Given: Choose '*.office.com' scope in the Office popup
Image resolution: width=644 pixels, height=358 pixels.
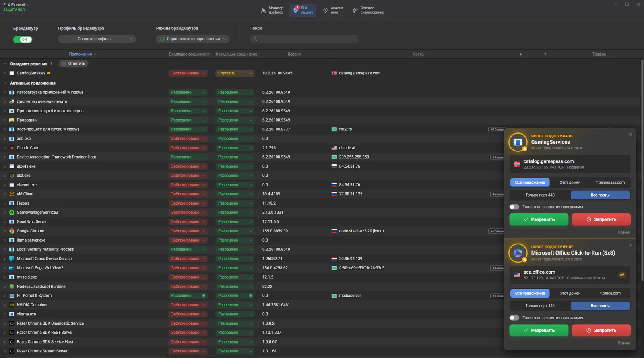Looking at the screenshot, I should tap(610, 293).
